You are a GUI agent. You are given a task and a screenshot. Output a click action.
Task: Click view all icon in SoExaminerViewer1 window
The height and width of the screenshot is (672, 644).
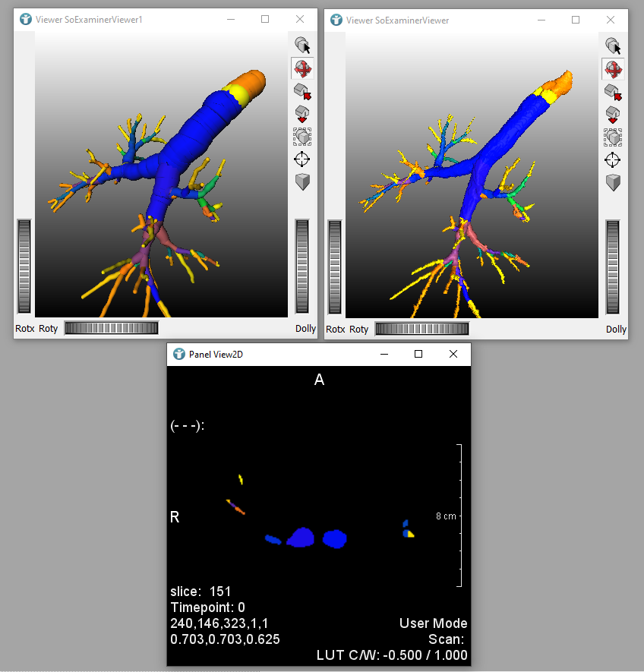(302, 137)
